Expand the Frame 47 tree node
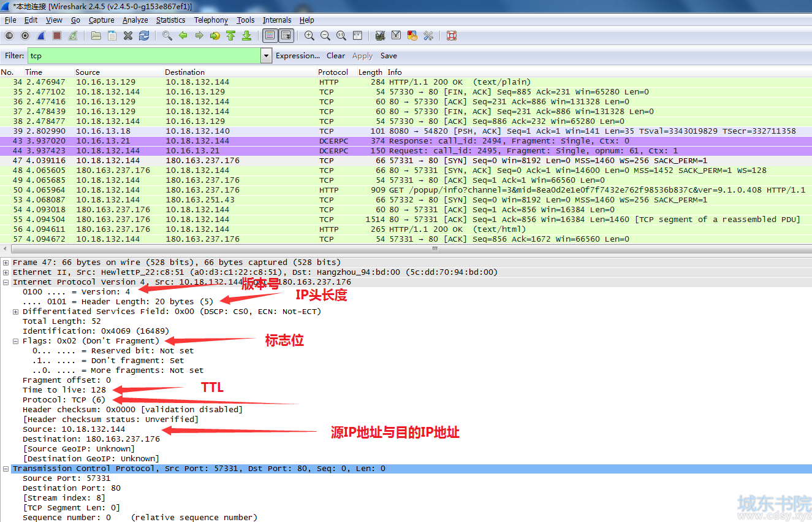This screenshot has width=812, height=522. click(x=6, y=263)
